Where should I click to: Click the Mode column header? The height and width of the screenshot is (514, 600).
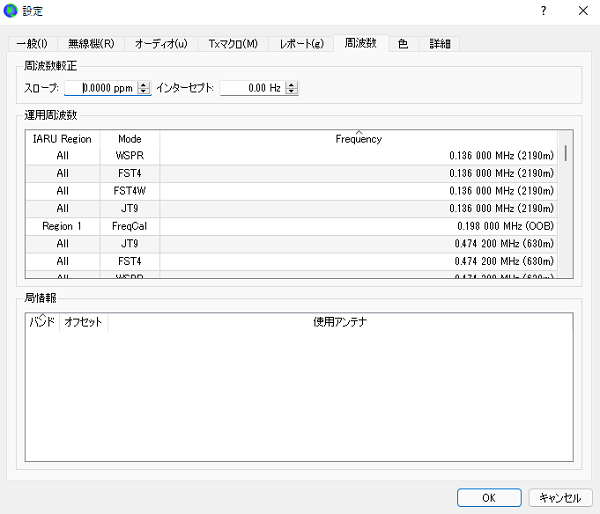coord(130,139)
